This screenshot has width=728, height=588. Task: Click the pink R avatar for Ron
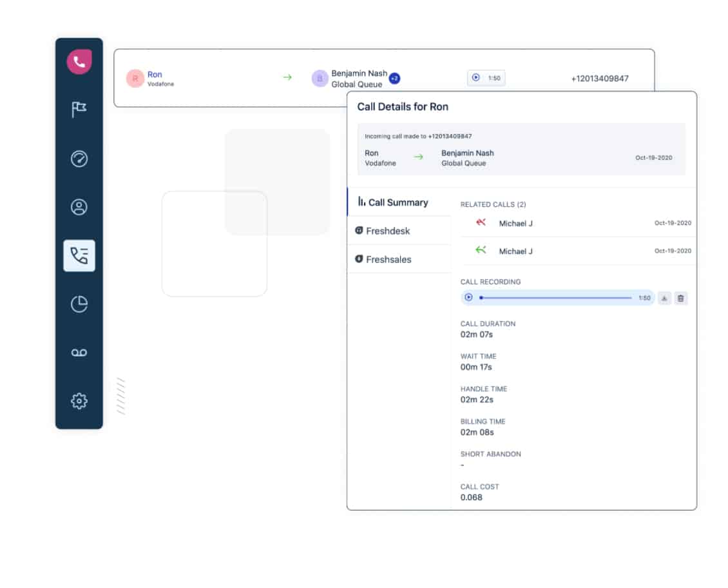click(x=135, y=79)
